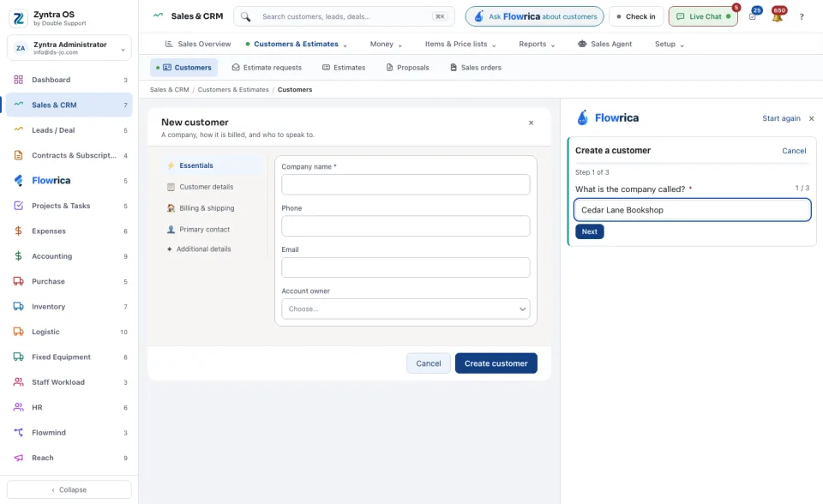Switch to Sales orders tab

[x=476, y=67]
